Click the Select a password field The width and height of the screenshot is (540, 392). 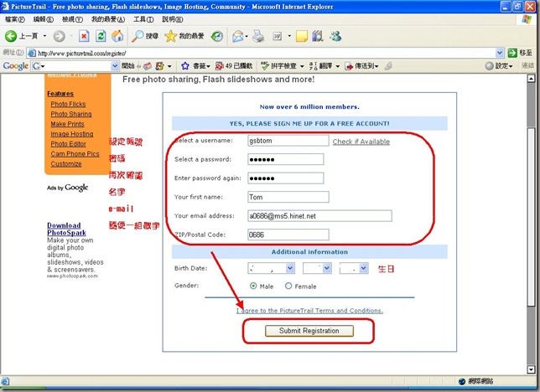pos(285,159)
